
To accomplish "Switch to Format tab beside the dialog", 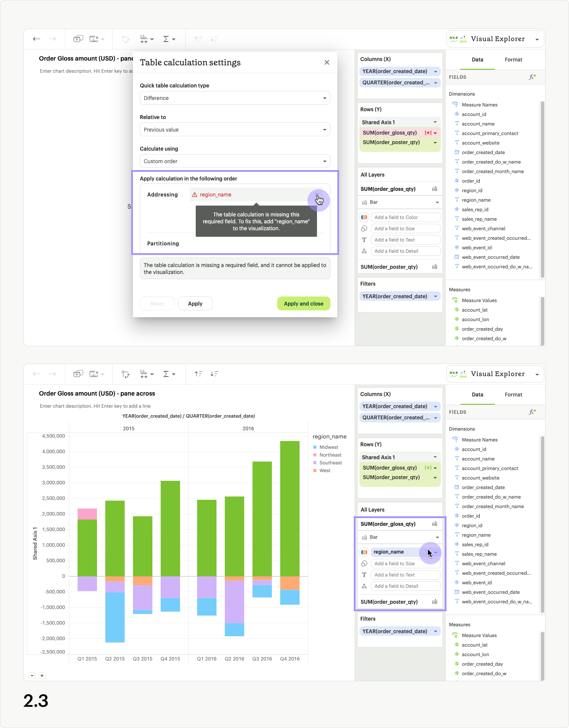I will 513,60.
